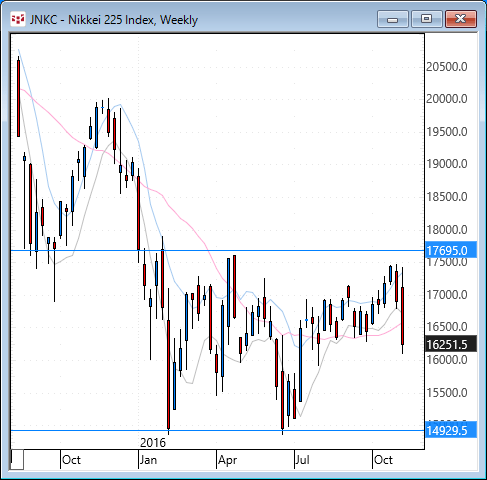Click the 19500.0 price axis label
The width and height of the screenshot is (487, 480).
click(447, 132)
